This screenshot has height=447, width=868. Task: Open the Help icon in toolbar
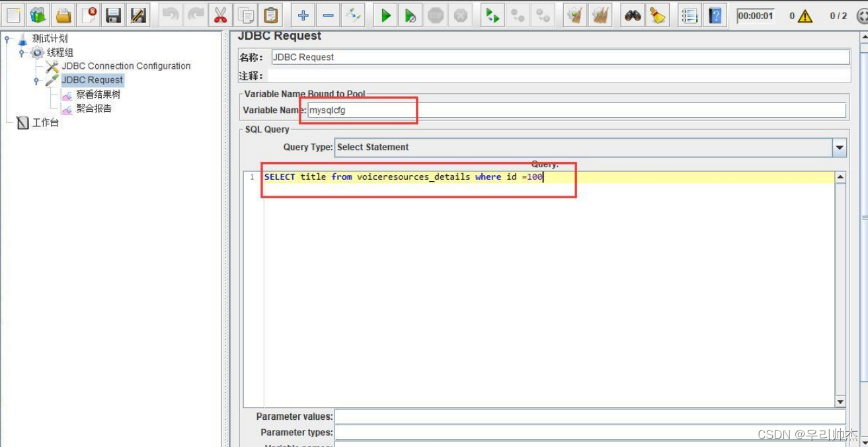(x=715, y=15)
